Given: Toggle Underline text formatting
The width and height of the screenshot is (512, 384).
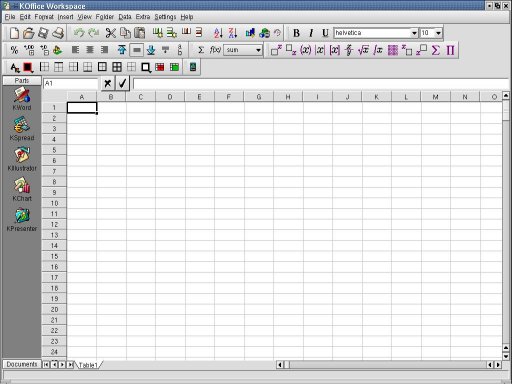Looking at the screenshot, I should pyautogui.click(x=325, y=33).
